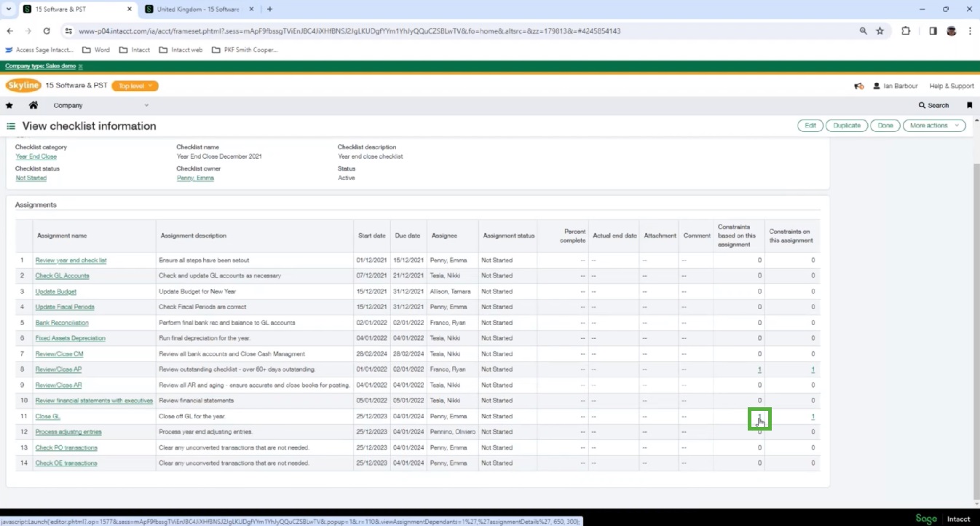Bookmark this page with star icon

(880, 31)
